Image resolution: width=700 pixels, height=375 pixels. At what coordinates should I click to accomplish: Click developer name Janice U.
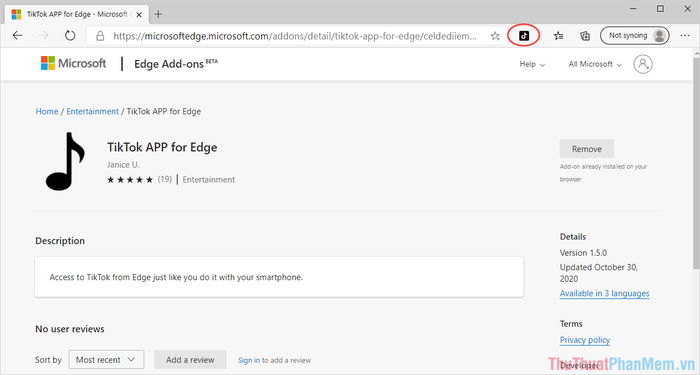(x=123, y=165)
